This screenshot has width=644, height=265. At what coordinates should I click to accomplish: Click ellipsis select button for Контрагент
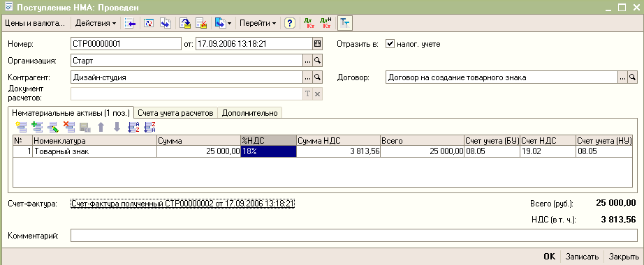pyautogui.click(x=307, y=77)
